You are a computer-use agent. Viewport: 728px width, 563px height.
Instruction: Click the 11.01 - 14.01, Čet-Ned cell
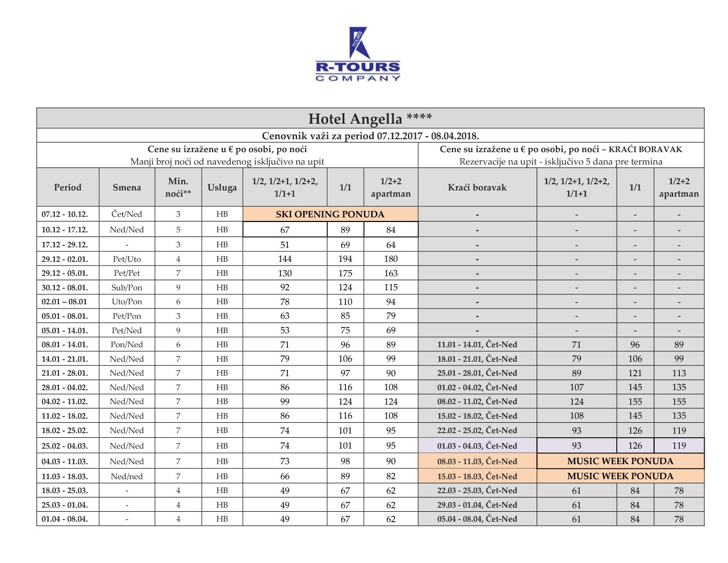(x=477, y=345)
